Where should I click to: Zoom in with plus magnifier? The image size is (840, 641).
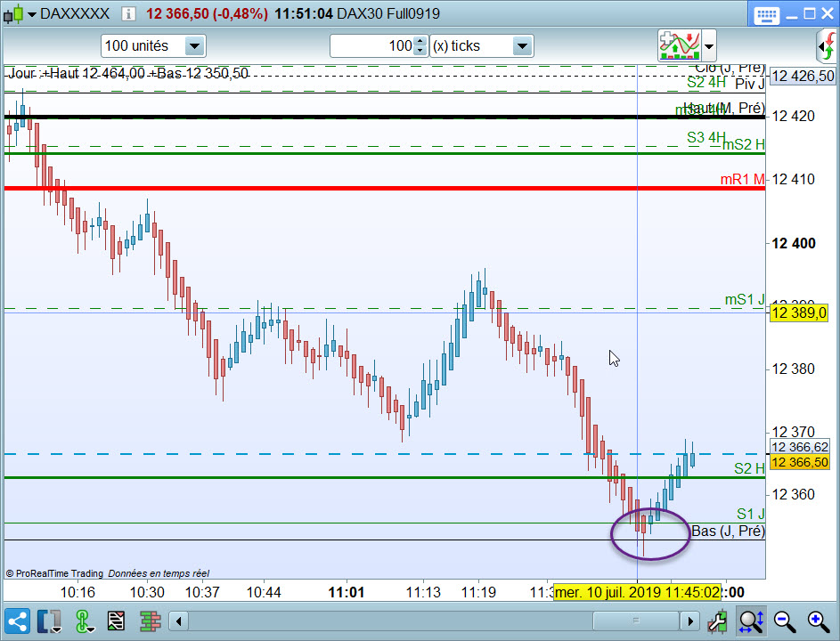point(819,621)
